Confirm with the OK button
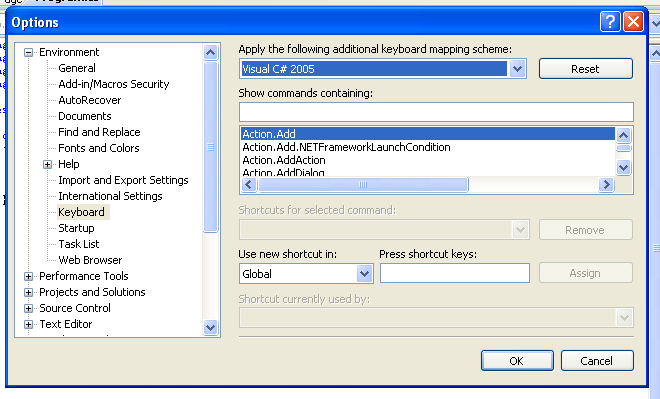Screen dimensions: 660x399 pos(517,361)
